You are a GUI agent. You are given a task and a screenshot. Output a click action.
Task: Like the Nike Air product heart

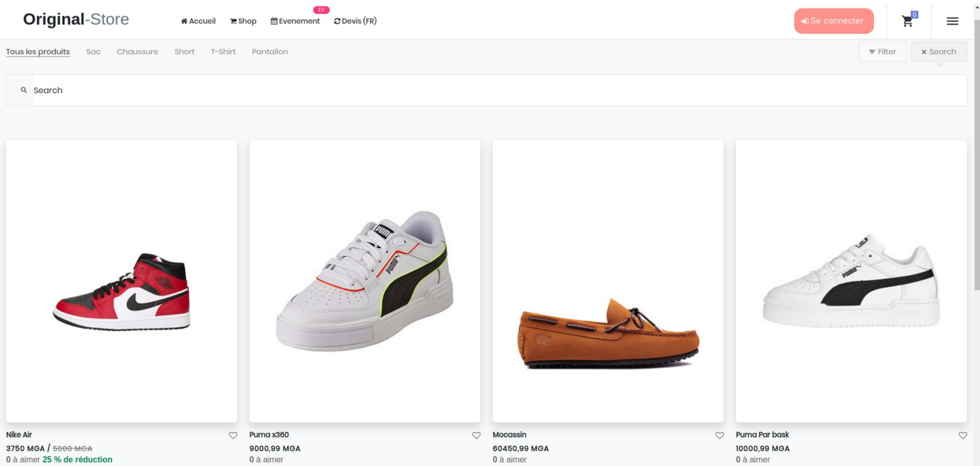click(x=233, y=435)
